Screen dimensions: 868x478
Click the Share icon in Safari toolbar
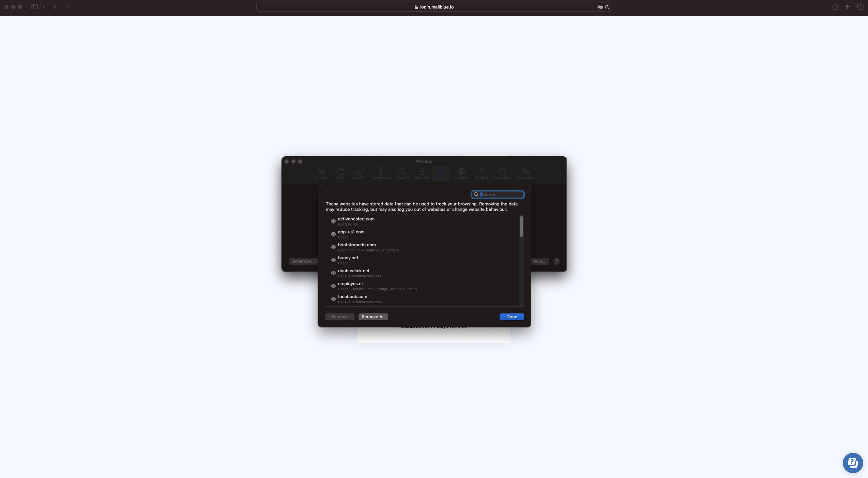click(835, 6)
